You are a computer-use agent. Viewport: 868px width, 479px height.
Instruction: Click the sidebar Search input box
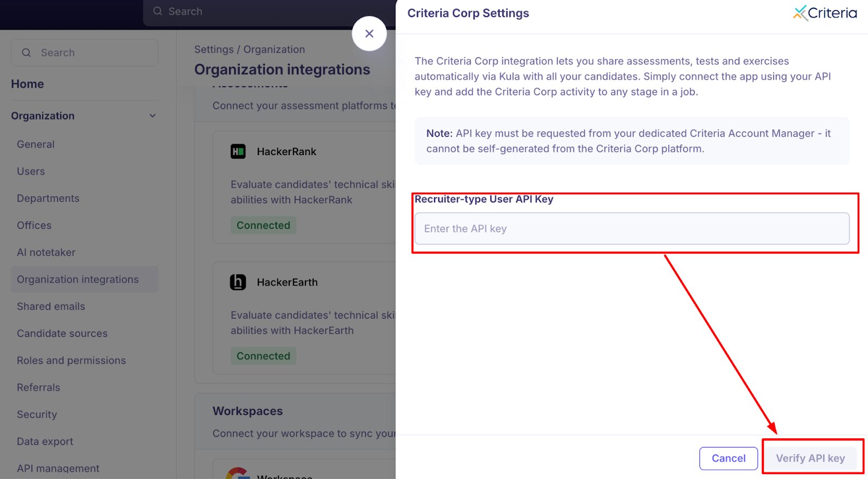(x=85, y=53)
